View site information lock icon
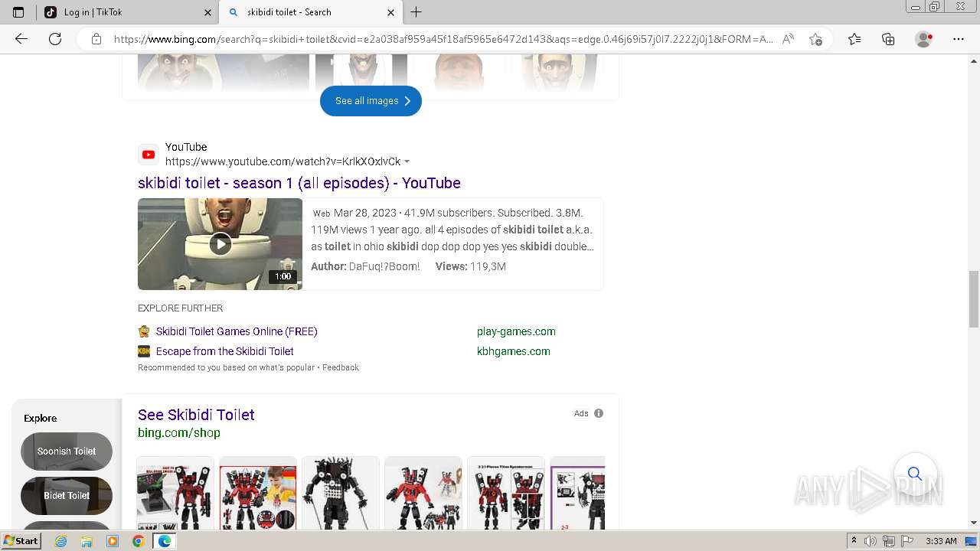This screenshot has width=980, height=551. (96, 39)
